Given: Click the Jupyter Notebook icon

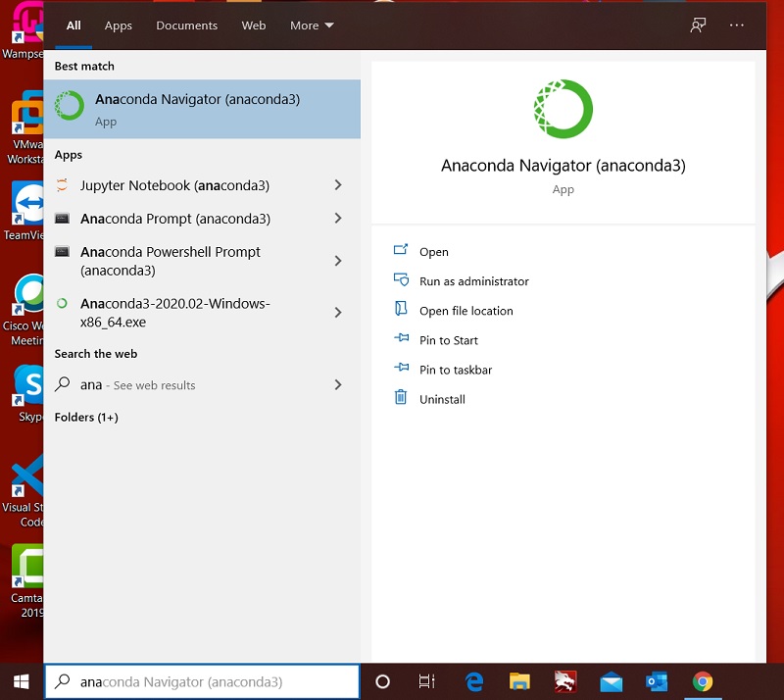Looking at the screenshot, I should [x=62, y=185].
